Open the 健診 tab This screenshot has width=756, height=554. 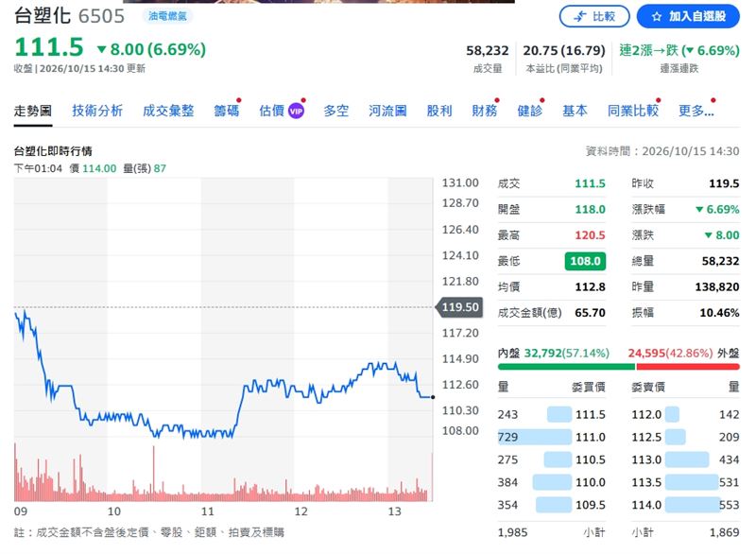coord(530,111)
